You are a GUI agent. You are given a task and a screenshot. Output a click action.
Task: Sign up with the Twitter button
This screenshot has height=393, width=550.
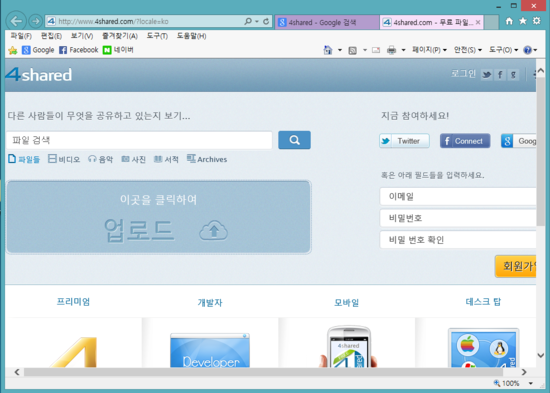(x=404, y=141)
